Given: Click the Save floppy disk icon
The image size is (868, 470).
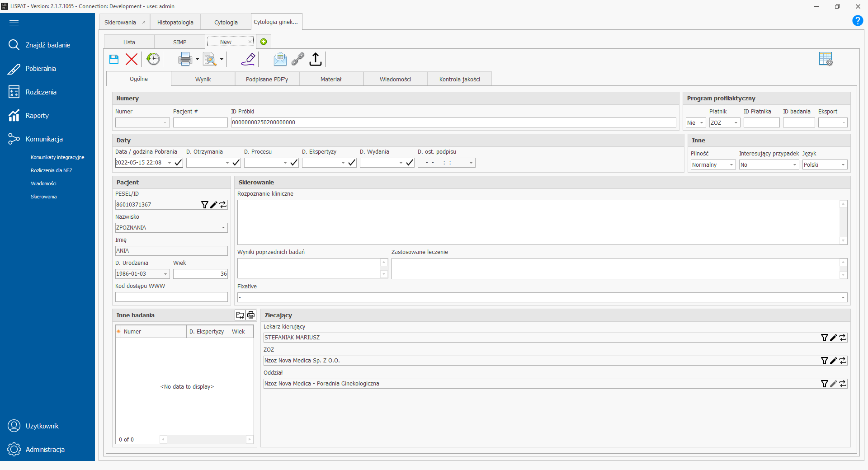Looking at the screenshot, I should click(x=114, y=59).
